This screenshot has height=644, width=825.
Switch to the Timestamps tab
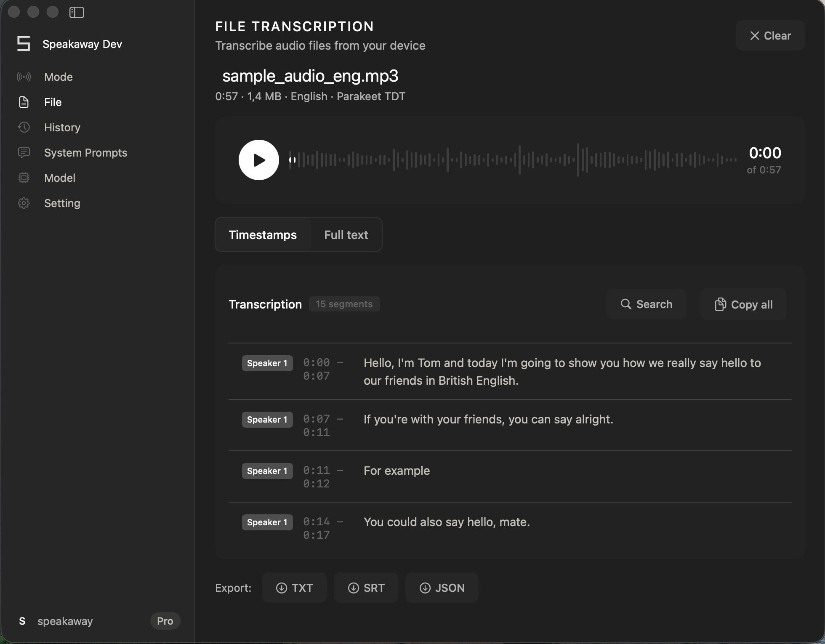(x=263, y=235)
